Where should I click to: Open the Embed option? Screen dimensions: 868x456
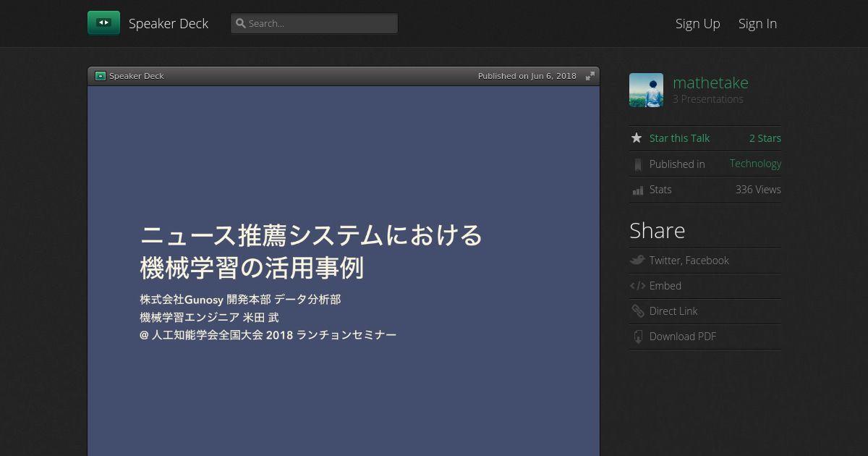pos(665,286)
